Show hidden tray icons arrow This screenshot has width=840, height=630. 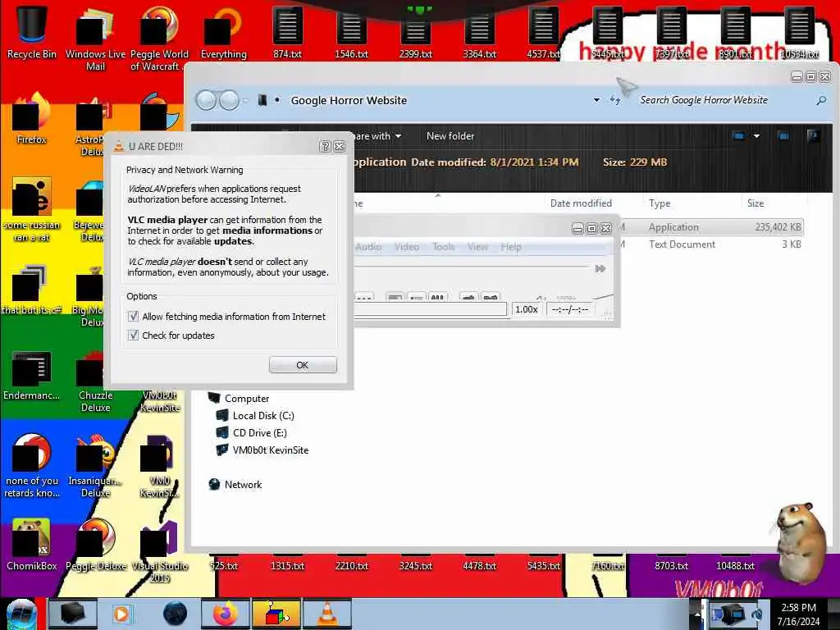point(698,614)
